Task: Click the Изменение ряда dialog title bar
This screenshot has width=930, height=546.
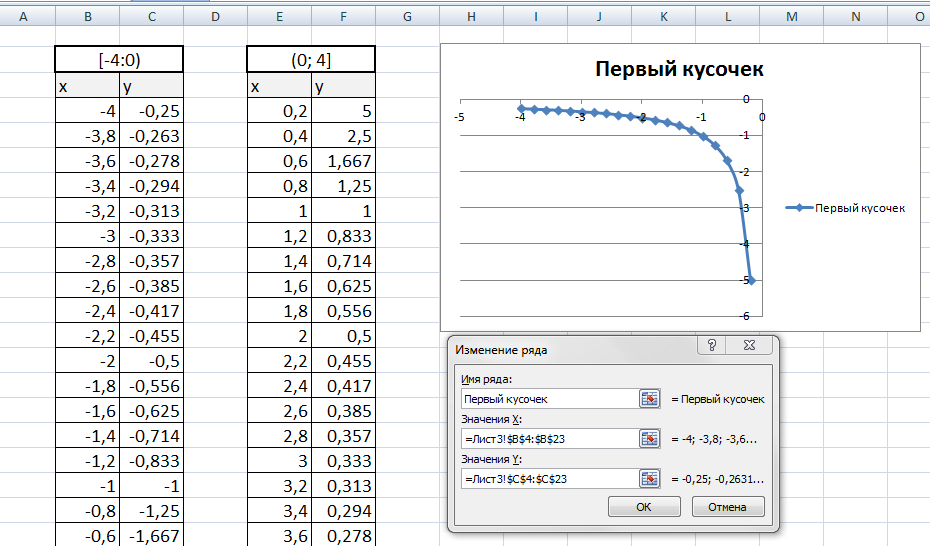Action: [x=570, y=350]
